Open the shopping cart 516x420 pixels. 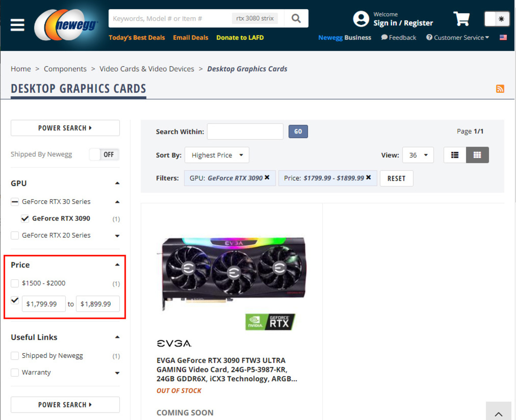point(461,19)
